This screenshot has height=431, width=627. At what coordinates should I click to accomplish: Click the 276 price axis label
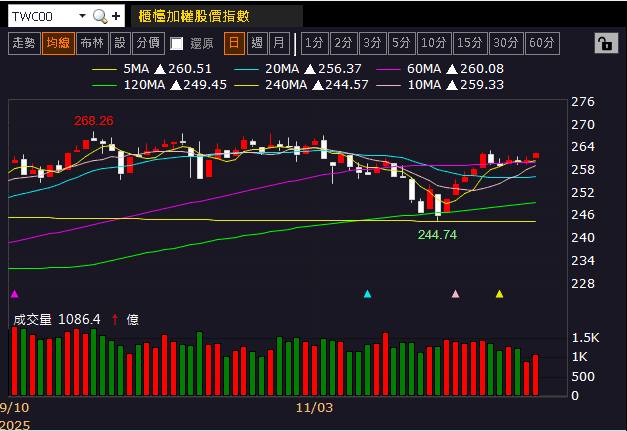click(x=583, y=102)
